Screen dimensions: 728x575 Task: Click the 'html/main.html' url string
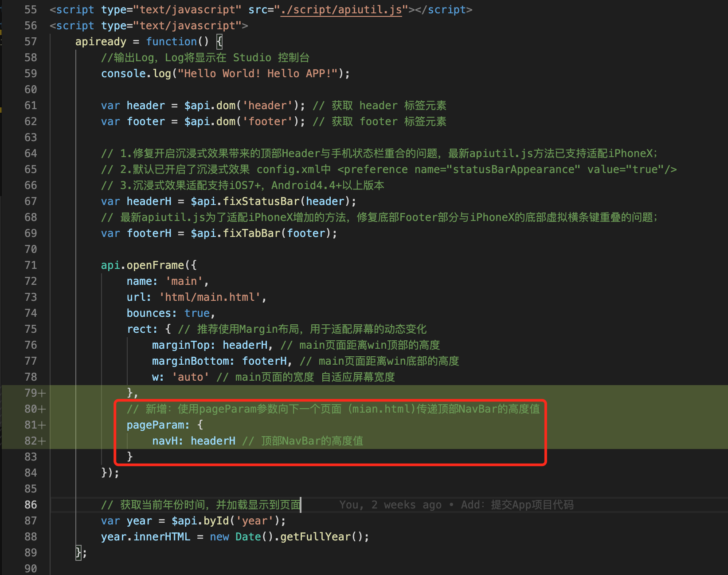click(210, 297)
